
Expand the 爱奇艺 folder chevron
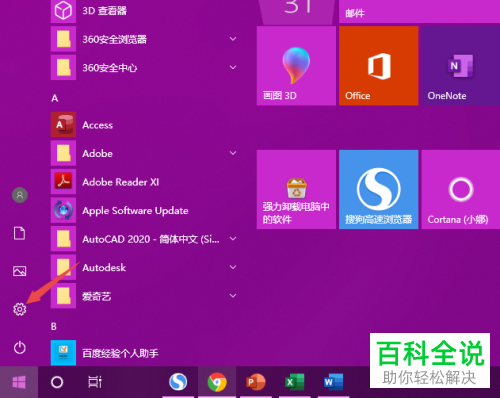(233, 296)
